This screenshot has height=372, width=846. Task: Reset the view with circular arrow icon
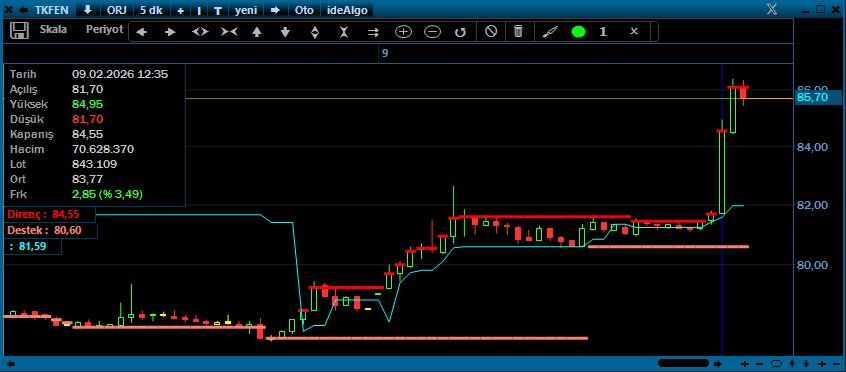tap(460, 32)
